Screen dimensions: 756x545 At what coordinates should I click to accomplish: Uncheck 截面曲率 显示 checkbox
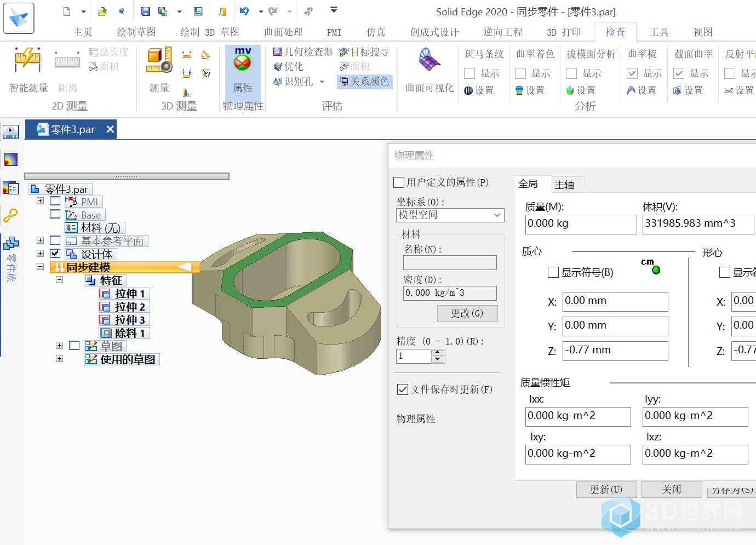(x=679, y=73)
